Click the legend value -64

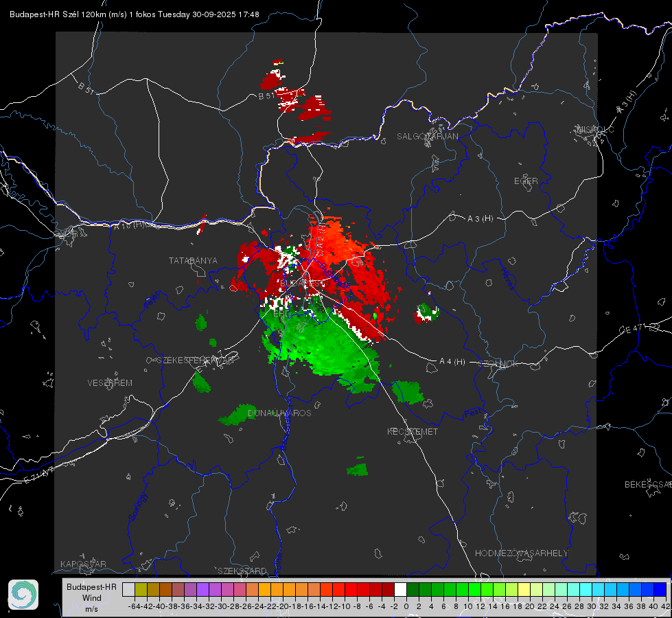point(135,606)
